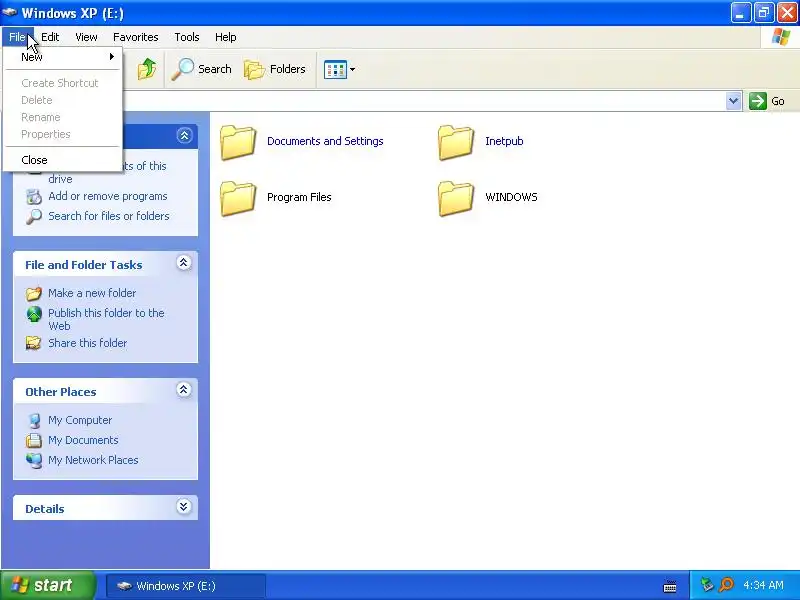This screenshot has height=600, width=800.
Task: Click the My Network Places icon
Action: click(x=34, y=460)
